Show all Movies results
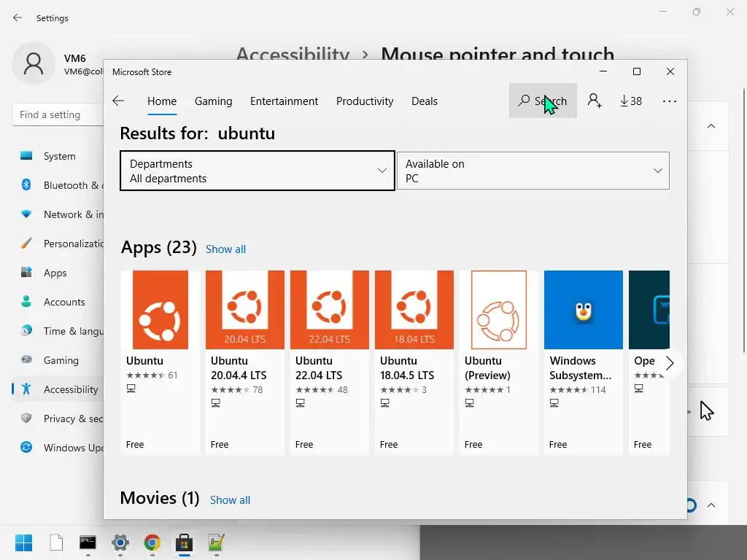The width and height of the screenshot is (747, 560). pos(230,500)
